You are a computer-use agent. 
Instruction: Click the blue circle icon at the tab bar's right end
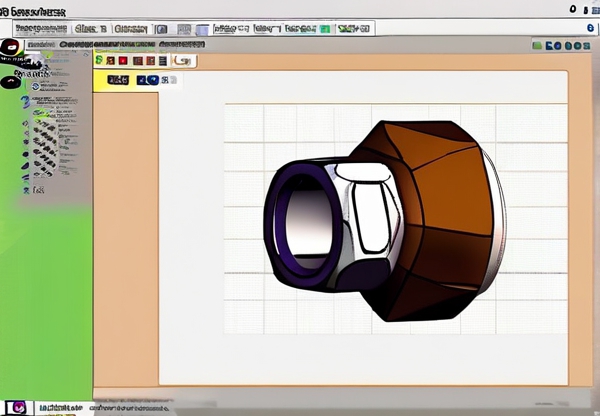click(x=590, y=28)
